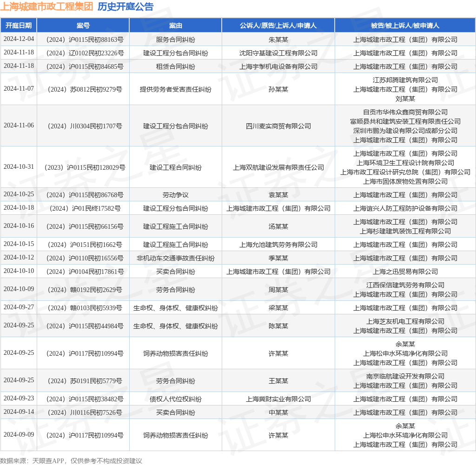476x465 pixels.
Task: Click the 上海城建市政工程集团 title
Action: click(47, 7)
